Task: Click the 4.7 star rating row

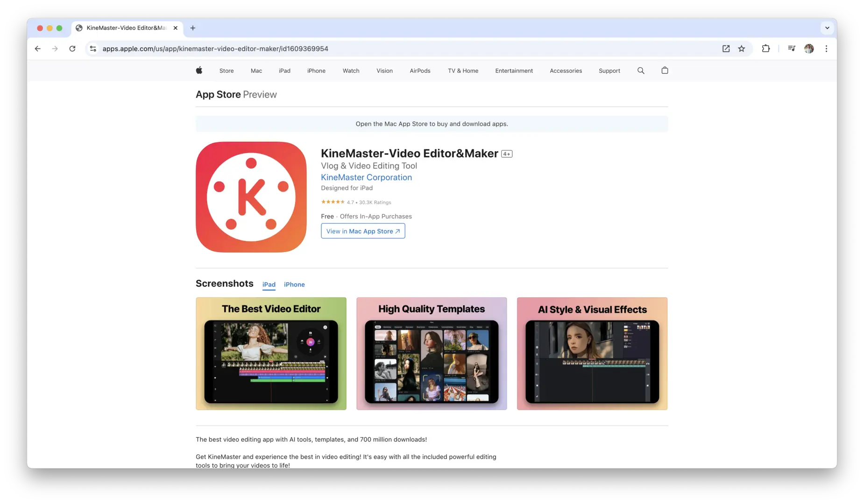Action: [x=356, y=202]
